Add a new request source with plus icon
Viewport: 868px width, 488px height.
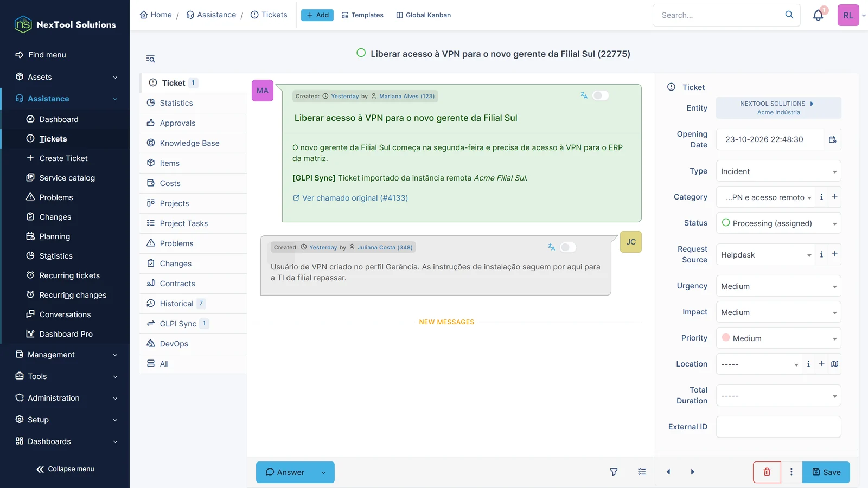(x=835, y=254)
